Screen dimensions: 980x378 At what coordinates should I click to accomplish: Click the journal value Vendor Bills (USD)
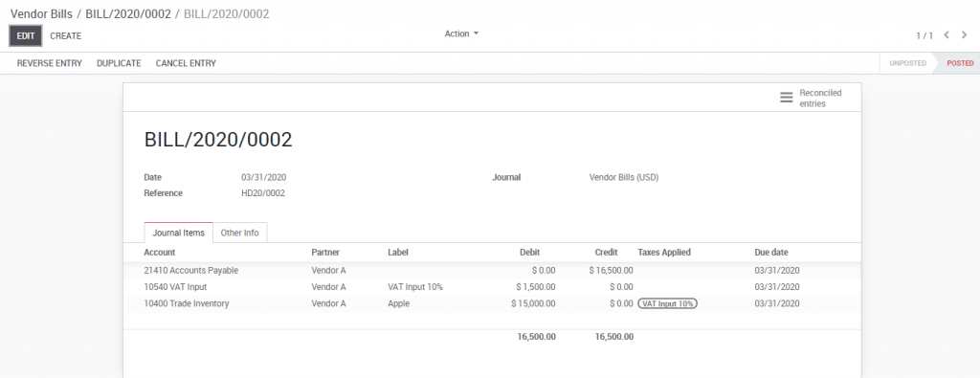click(x=624, y=177)
